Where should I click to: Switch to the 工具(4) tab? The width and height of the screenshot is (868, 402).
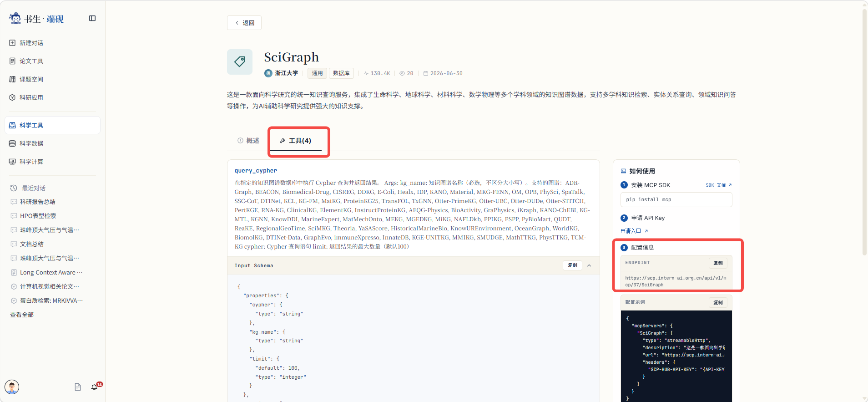click(x=296, y=141)
